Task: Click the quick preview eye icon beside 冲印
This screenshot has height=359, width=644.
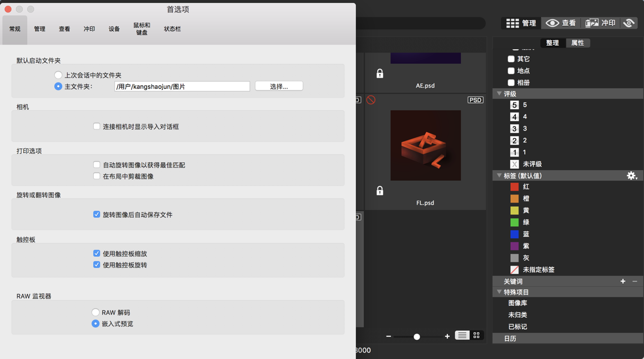Action: click(x=628, y=23)
